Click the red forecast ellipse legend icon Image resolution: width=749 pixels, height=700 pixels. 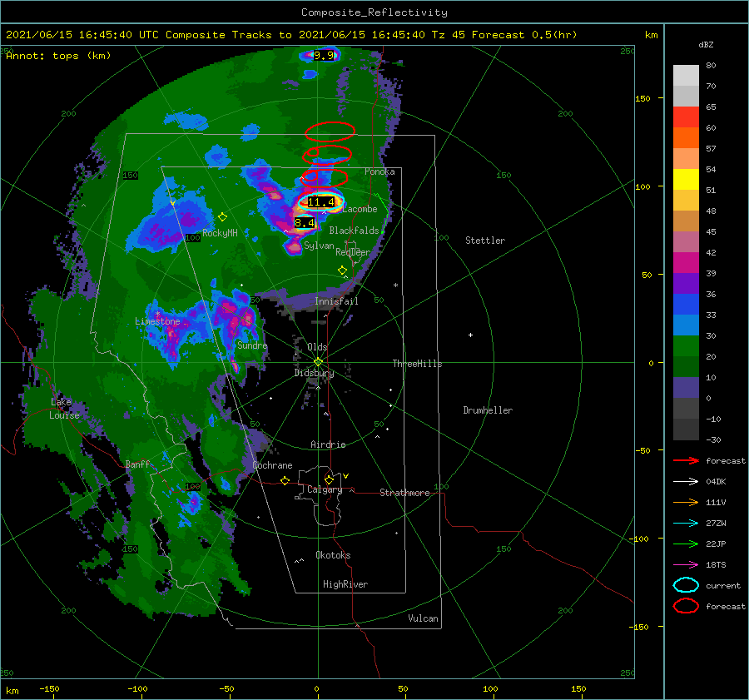[686, 606]
